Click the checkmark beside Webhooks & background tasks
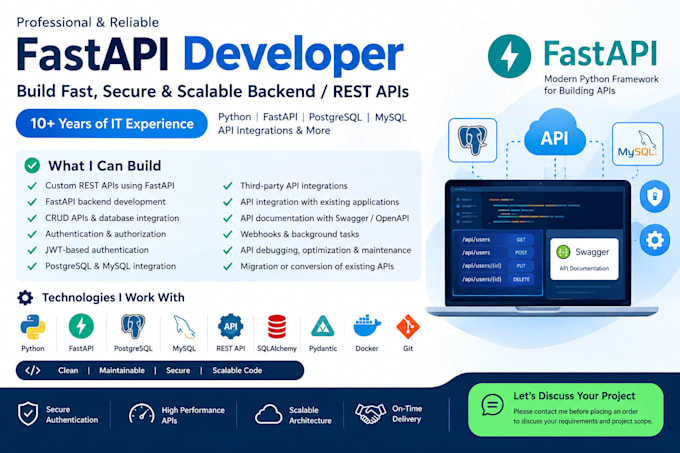680x453 pixels. tap(228, 234)
